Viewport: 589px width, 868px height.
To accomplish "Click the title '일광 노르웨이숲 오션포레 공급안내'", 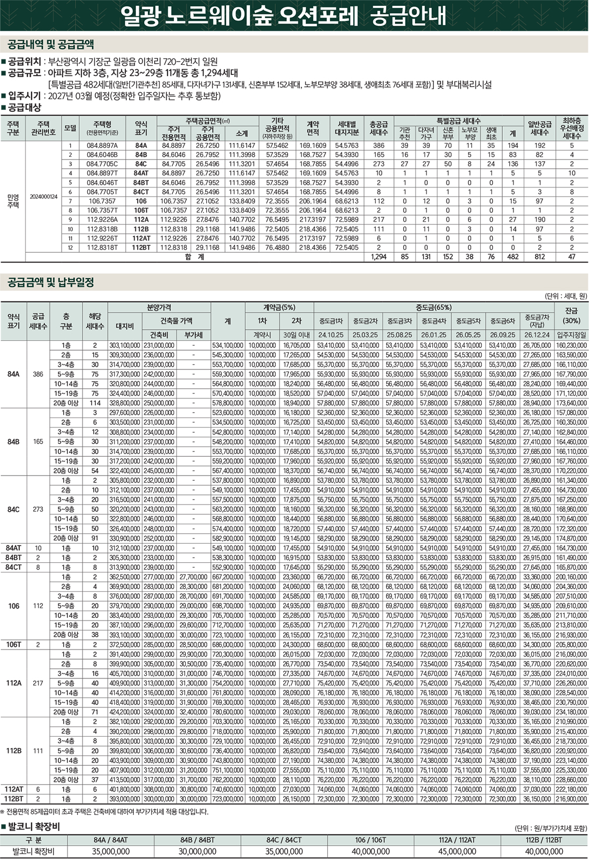I will point(284,16).
